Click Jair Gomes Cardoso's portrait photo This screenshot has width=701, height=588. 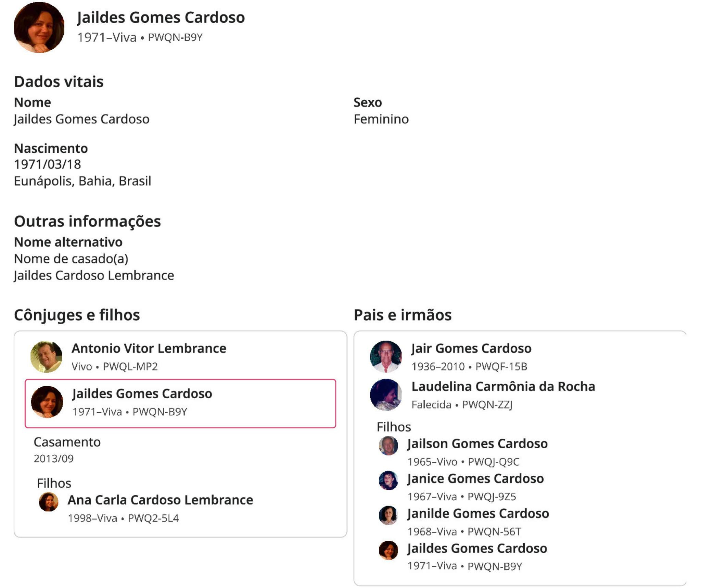(x=386, y=356)
